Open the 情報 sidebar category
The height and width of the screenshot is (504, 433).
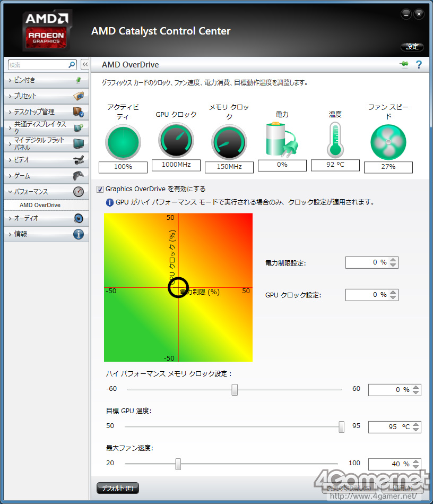(x=46, y=234)
